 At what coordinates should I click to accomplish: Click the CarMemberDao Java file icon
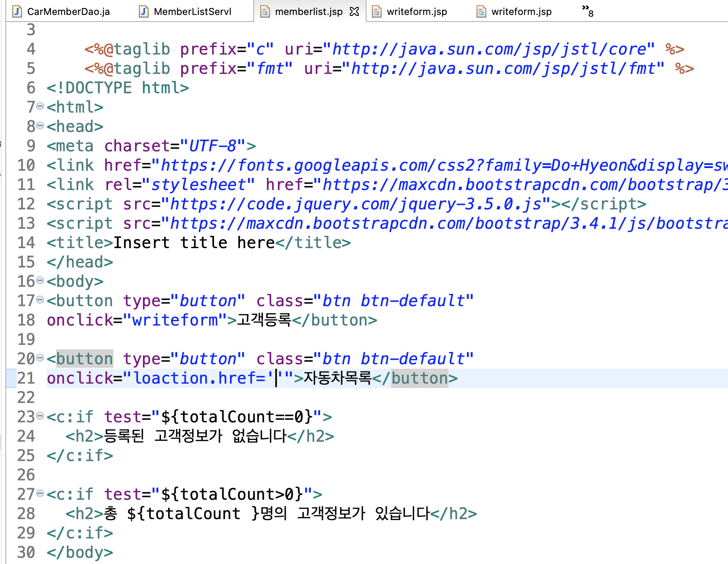(x=17, y=11)
